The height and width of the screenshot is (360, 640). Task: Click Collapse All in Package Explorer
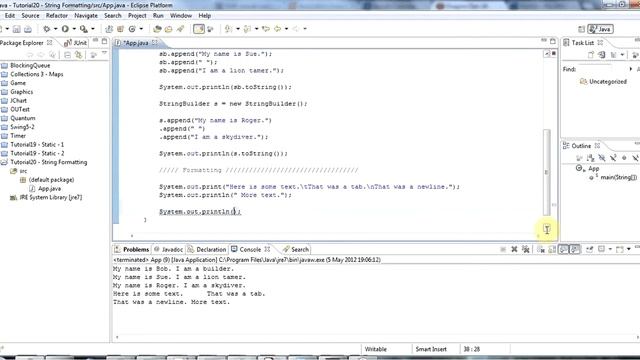point(67,55)
